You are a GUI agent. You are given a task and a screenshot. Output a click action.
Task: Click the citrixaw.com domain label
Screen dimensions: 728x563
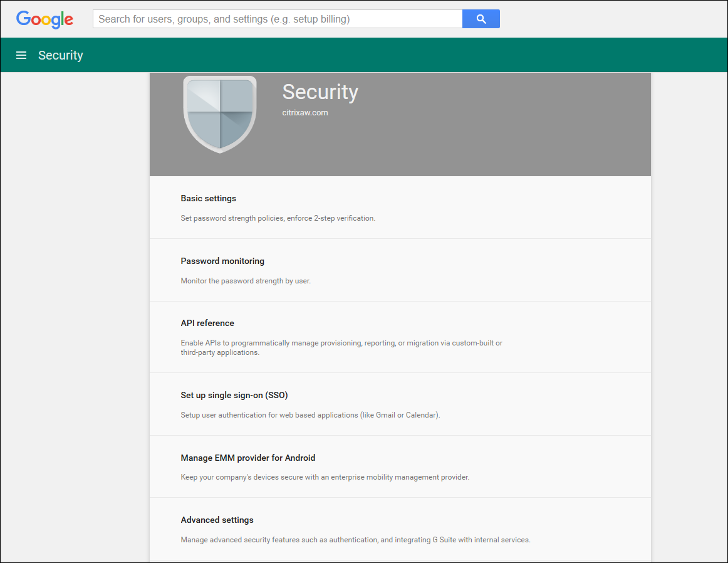[x=305, y=113]
